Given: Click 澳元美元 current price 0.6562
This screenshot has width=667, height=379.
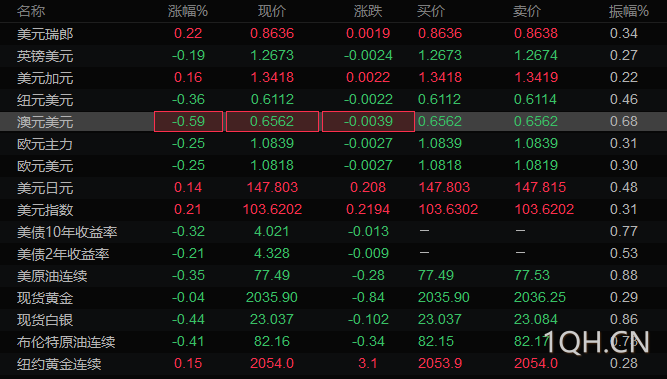Looking at the screenshot, I should (272, 121).
